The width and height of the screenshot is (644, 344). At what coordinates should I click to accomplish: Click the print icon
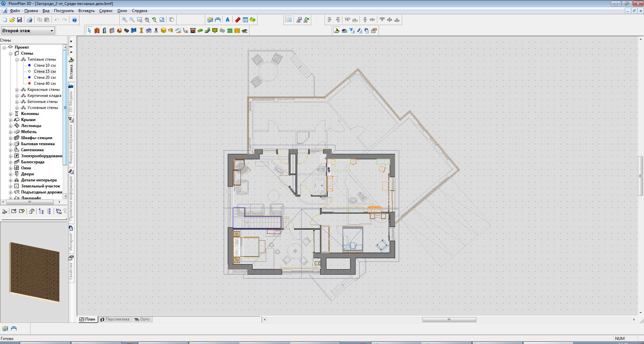tap(30, 20)
